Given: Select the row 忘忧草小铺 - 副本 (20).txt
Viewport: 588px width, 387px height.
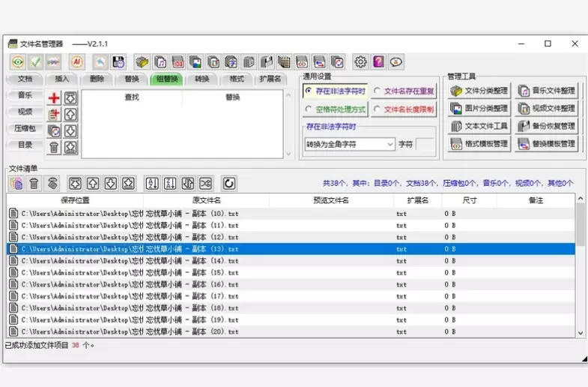Looking at the screenshot, I should (291, 331).
